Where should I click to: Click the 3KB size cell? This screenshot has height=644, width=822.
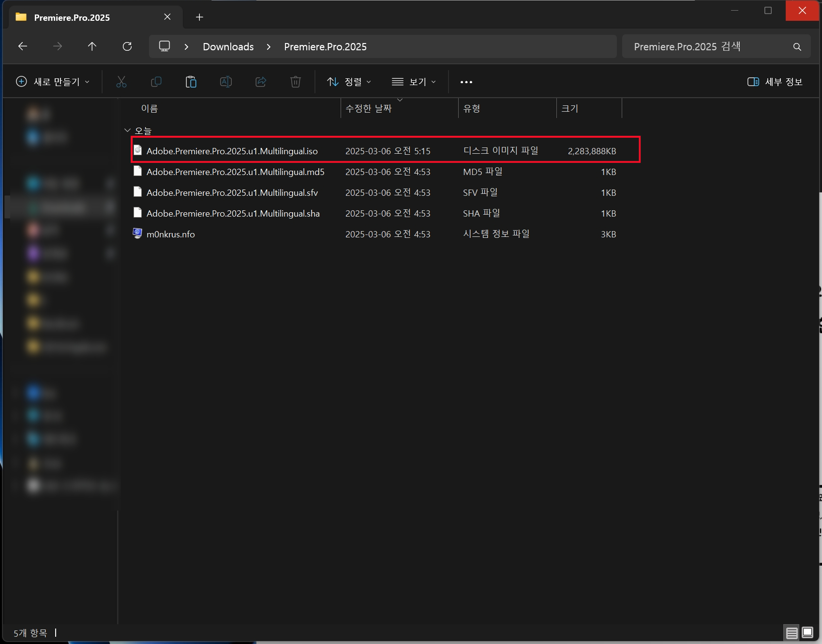(x=609, y=234)
